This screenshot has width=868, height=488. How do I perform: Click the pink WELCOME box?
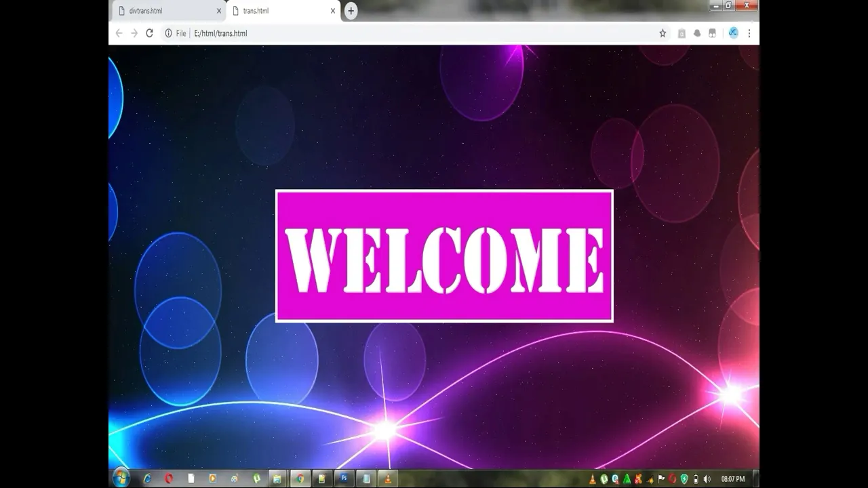click(x=444, y=256)
